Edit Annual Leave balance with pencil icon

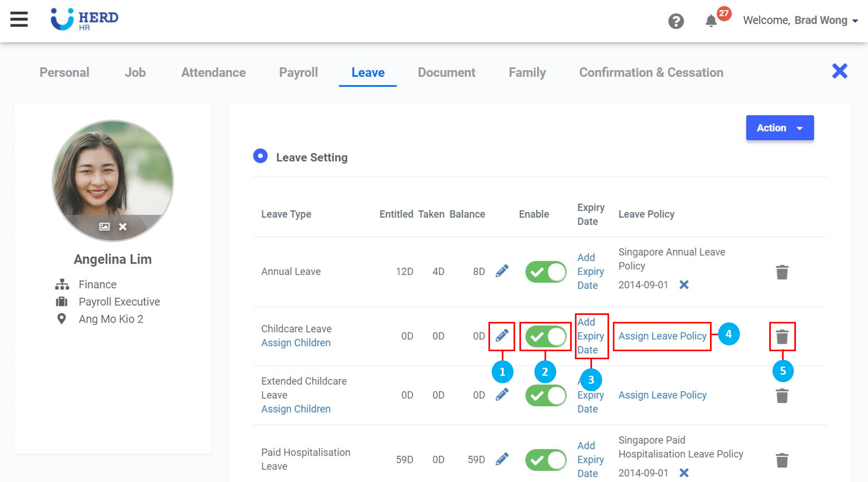click(x=502, y=271)
